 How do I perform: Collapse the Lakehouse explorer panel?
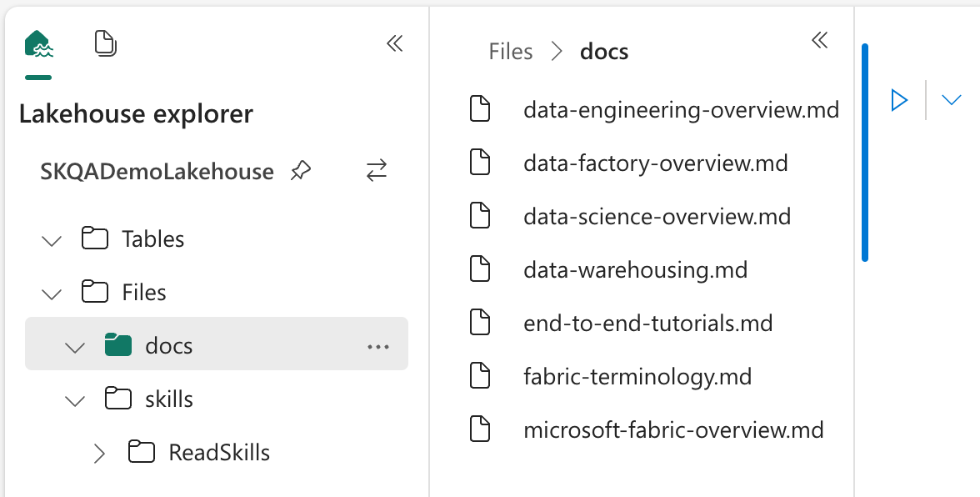coord(395,44)
